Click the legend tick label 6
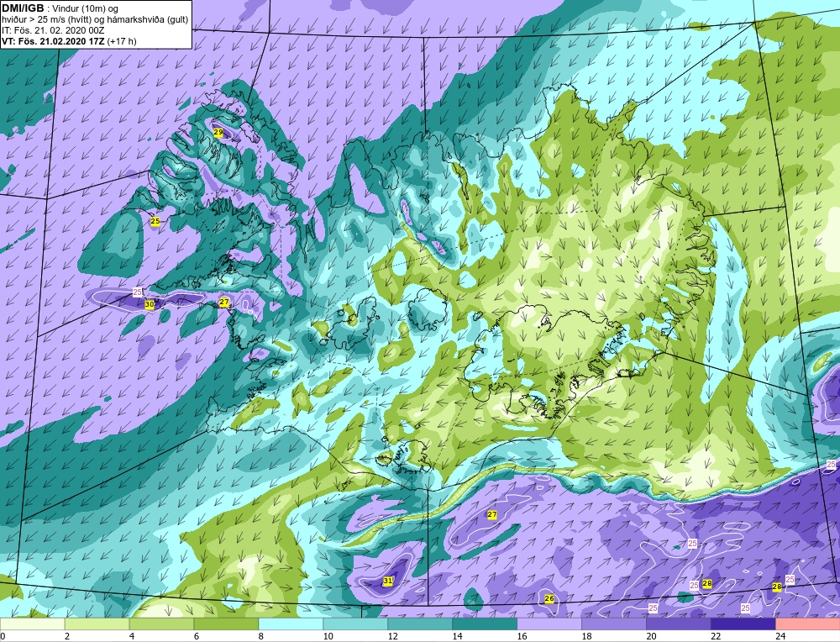The height and width of the screenshot is (642, 840). (x=197, y=636)
